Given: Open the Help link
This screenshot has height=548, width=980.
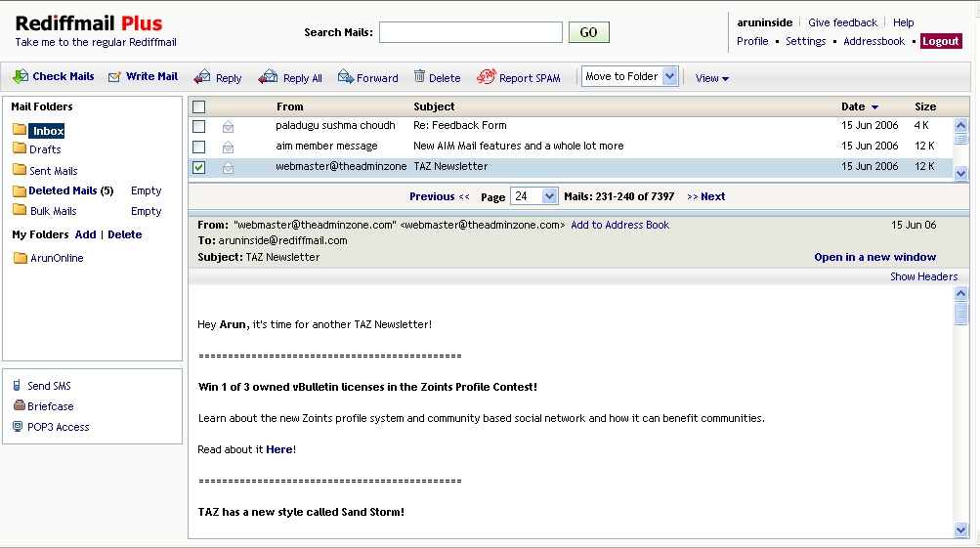Looking at the screenshot, I should click(903, 22).
